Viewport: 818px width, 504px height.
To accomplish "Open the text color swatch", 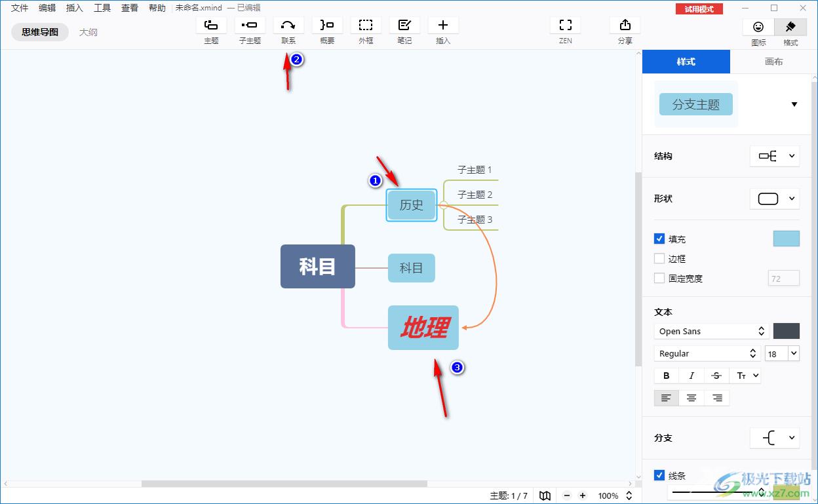I will click(x=787, y=331).
